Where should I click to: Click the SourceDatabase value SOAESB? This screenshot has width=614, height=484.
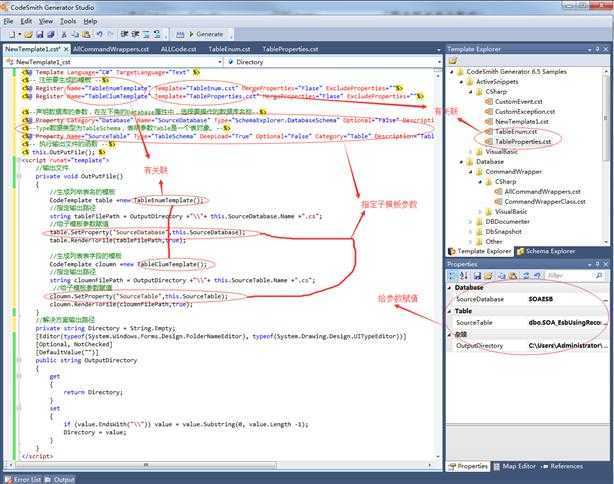pos(541,299)
